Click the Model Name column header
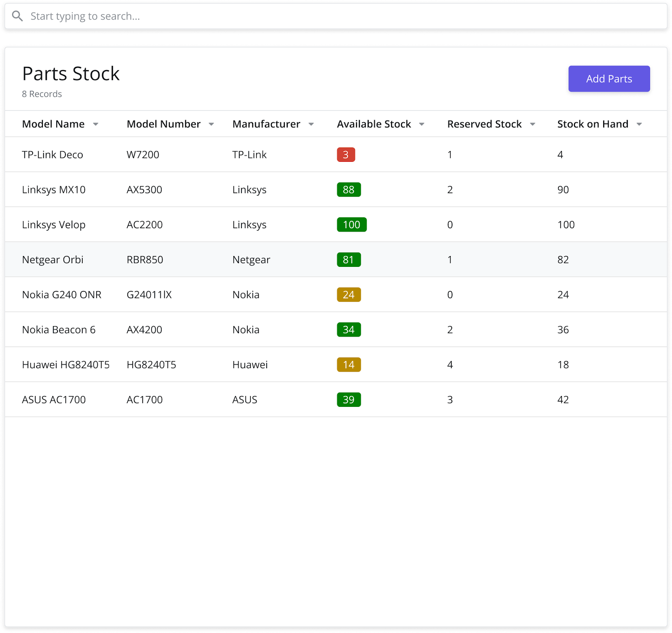This screenshot has height=633, width=672. [x=53, y=124]
